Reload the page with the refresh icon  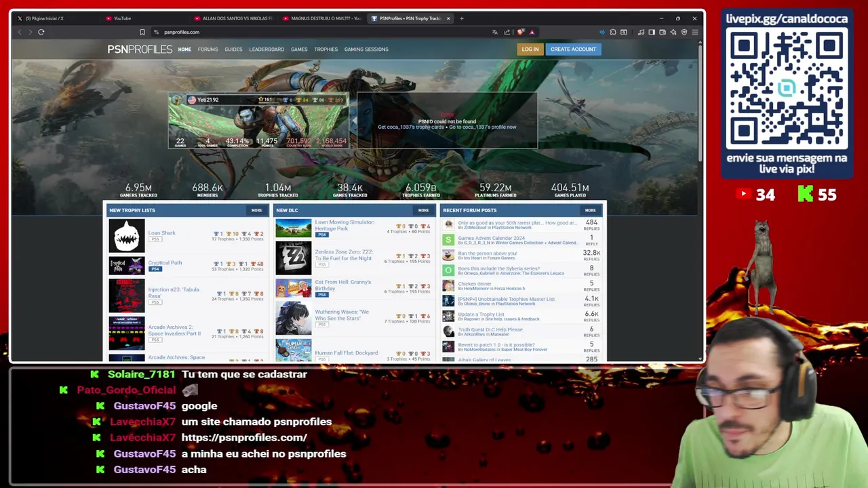(x=41, y=32)
